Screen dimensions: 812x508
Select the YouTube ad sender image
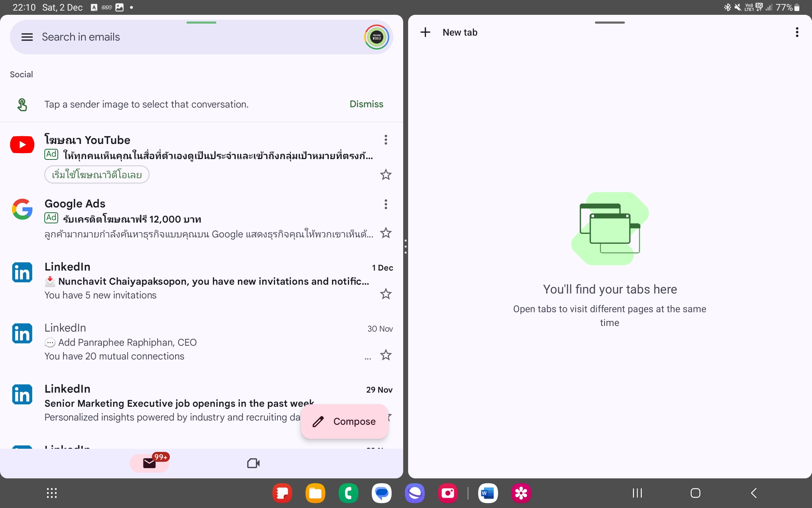point(22,145)
